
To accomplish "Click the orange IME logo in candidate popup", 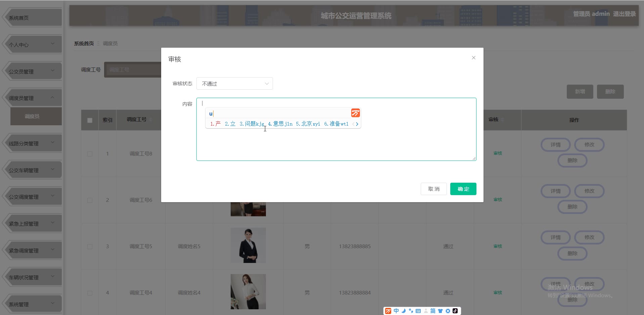I will tap(355, 113).
